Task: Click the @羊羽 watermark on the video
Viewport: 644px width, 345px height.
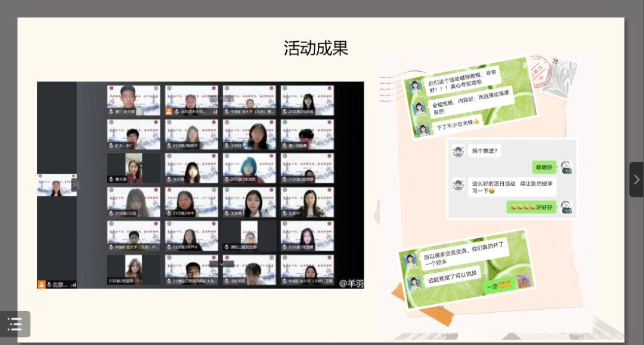Action: tap(351, 283)
